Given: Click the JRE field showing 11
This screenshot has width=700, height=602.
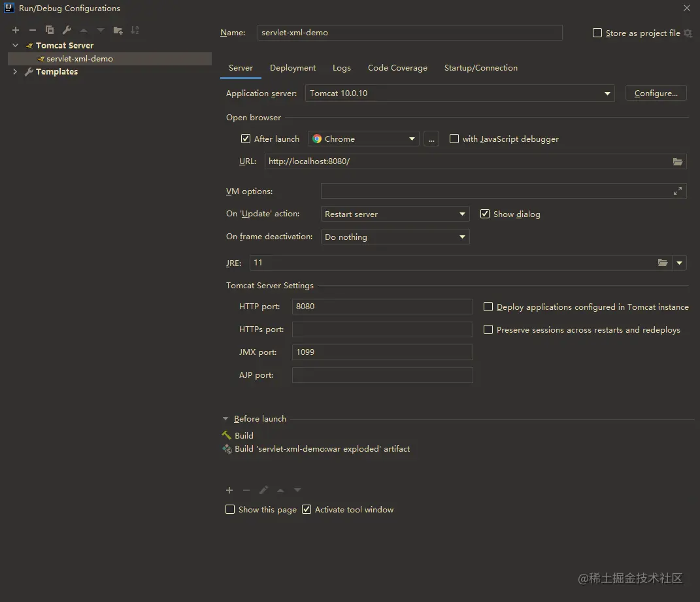Looking at the screenshot, I should 461,263.
